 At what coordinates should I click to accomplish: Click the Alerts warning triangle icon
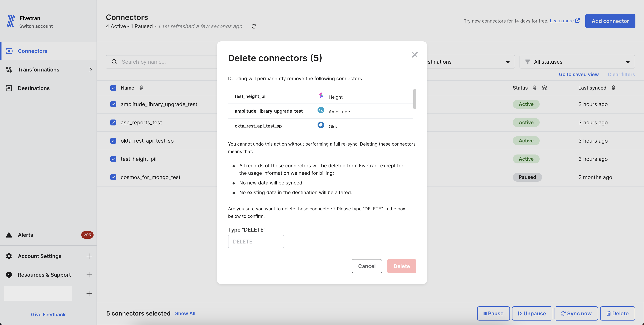pos(9,235)
